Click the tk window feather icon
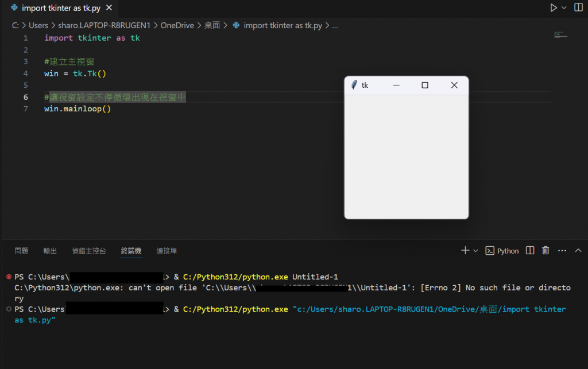Image resolution: width=588 pixels, height=369 pixels. point(354,85)
